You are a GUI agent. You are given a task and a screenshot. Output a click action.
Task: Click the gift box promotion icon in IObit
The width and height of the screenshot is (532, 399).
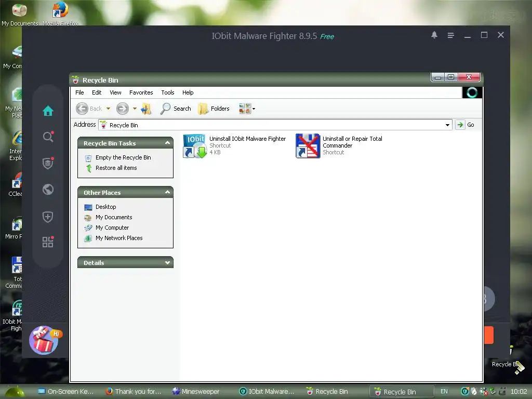point(45,340)
